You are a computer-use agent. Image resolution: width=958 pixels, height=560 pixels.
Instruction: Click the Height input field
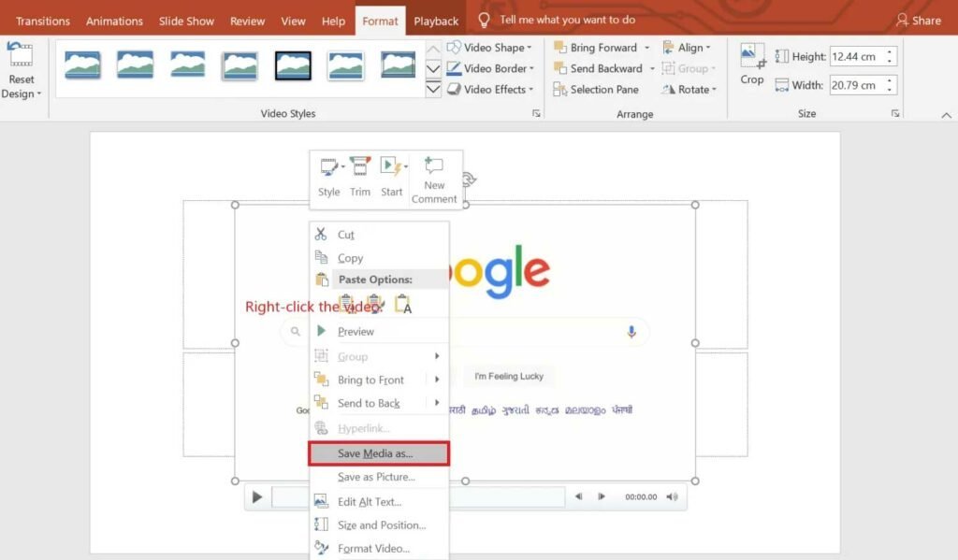[x=856, y=57]
